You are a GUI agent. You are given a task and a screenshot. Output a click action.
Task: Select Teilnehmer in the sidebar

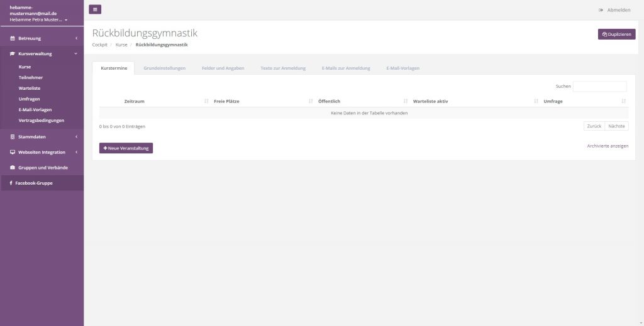(x=31, y=77)
